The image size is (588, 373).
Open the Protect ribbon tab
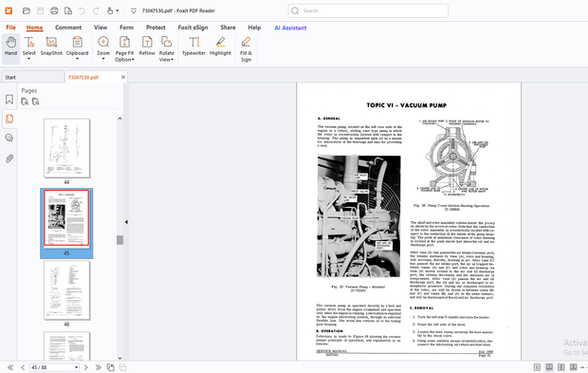pos(156,28)
